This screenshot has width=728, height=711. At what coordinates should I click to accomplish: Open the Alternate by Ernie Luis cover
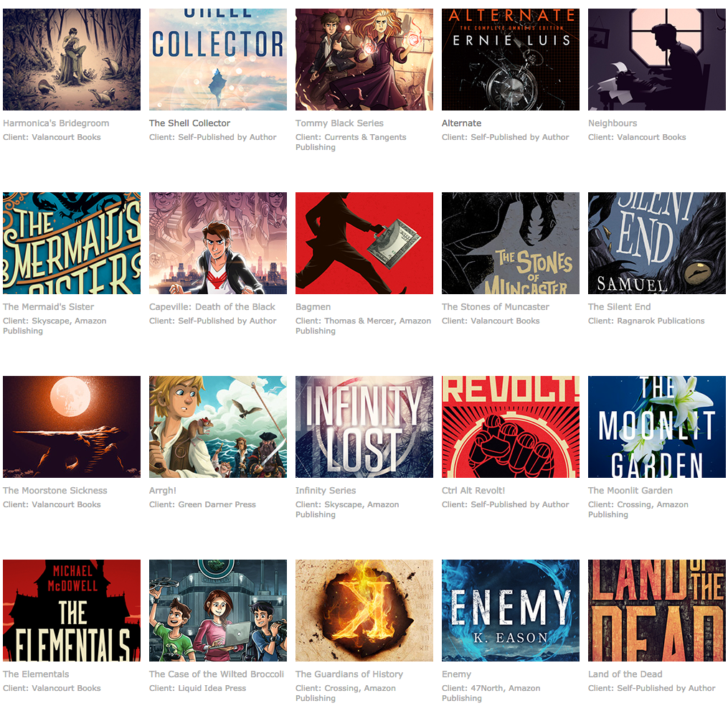(510, 60)
